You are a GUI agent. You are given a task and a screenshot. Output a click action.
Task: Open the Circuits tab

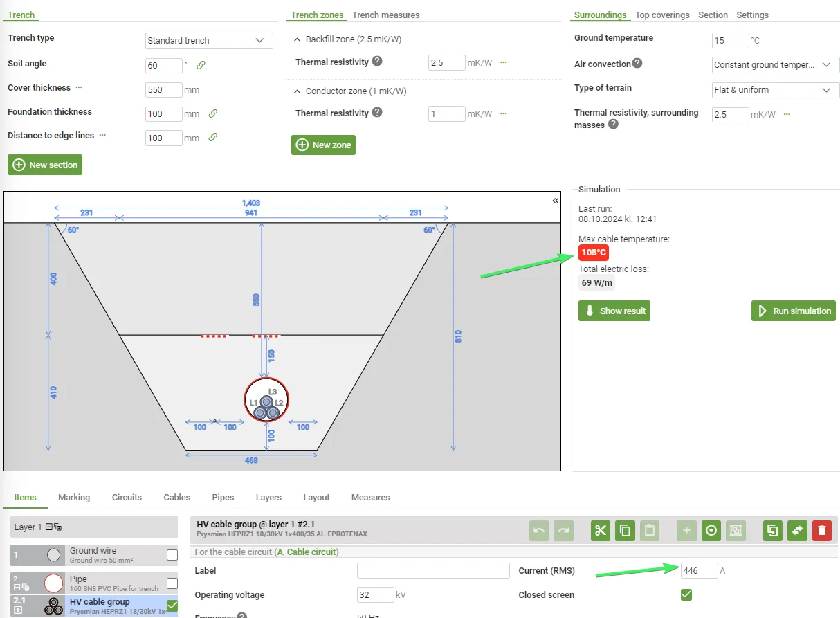pos(127,497)
